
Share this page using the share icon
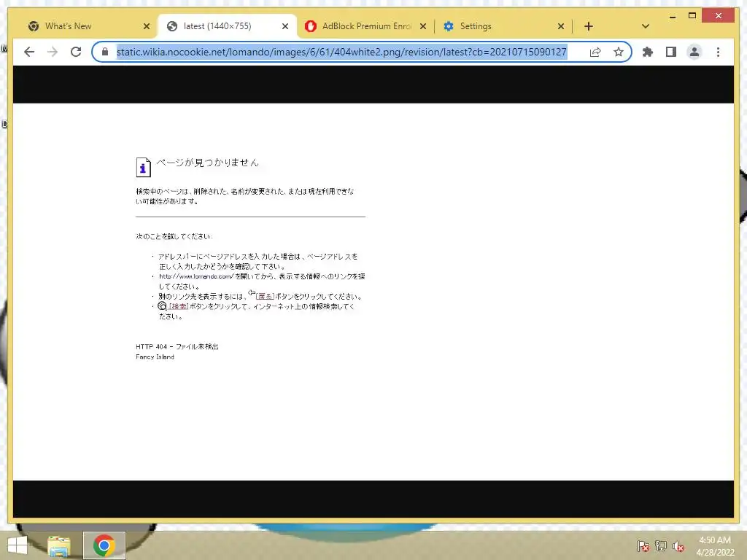[595, 52]
